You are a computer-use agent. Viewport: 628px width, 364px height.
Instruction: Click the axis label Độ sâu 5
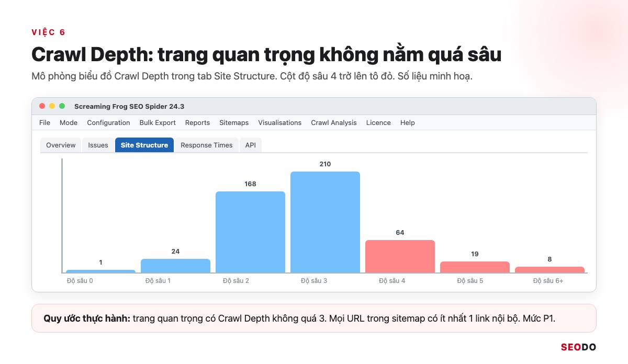470,281
